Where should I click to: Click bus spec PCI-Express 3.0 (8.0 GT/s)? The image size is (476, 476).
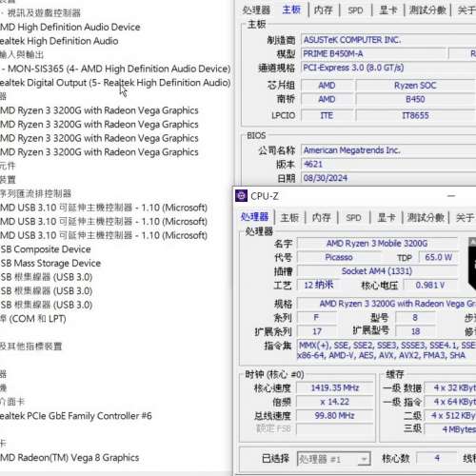tap(388, 68)
